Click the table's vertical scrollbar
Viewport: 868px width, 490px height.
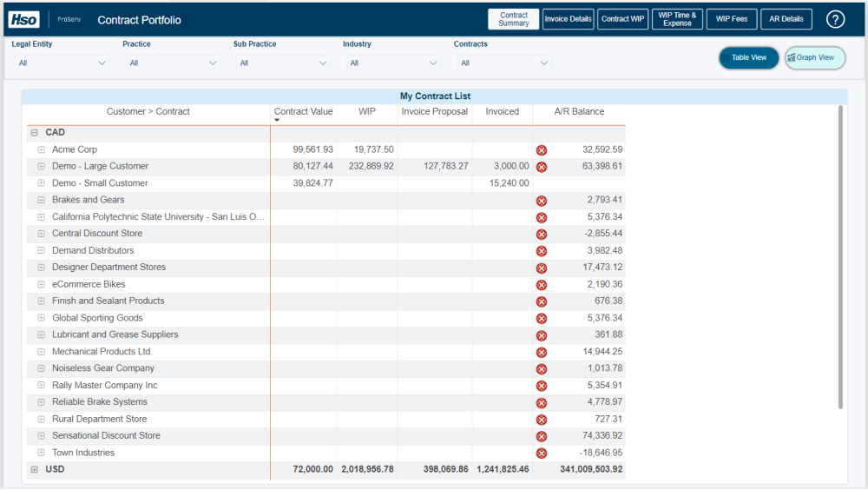pos(840,261)
